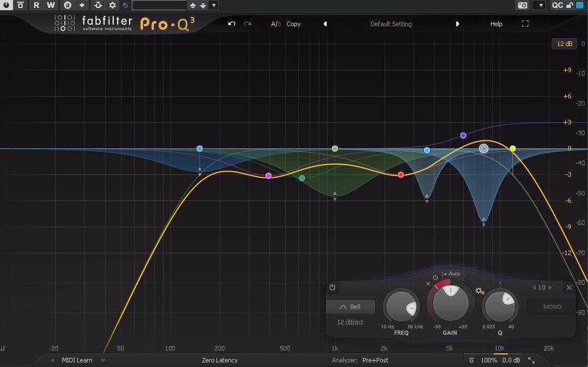Enable Read automation (R) button
Screen dimensions: 588x367
click(36, 5)
